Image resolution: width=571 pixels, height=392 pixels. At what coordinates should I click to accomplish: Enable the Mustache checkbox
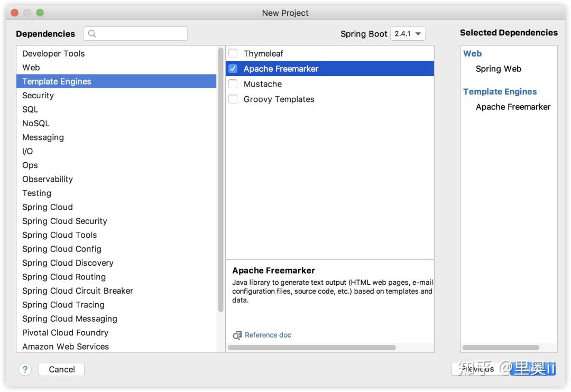point(233,84)
